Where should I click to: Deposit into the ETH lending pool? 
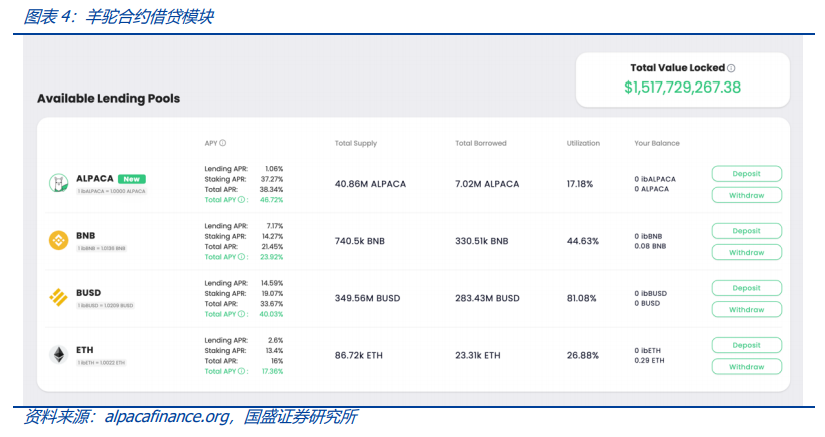pos(747,345)
